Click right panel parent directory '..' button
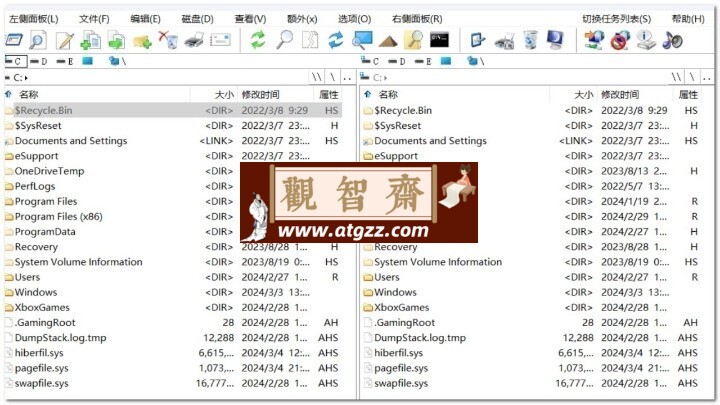The width and height of the screenshot is (720, 405). point(707,78)
